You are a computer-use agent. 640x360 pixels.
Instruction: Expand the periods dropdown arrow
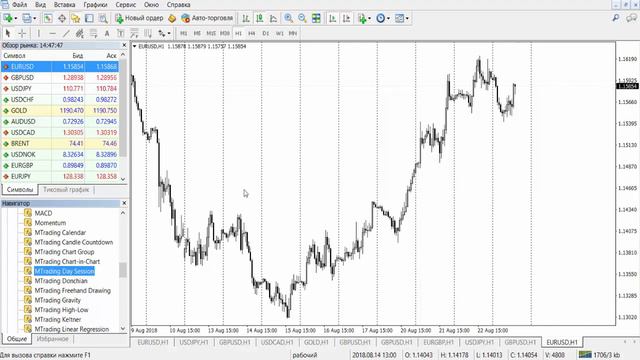click(388, 18)
